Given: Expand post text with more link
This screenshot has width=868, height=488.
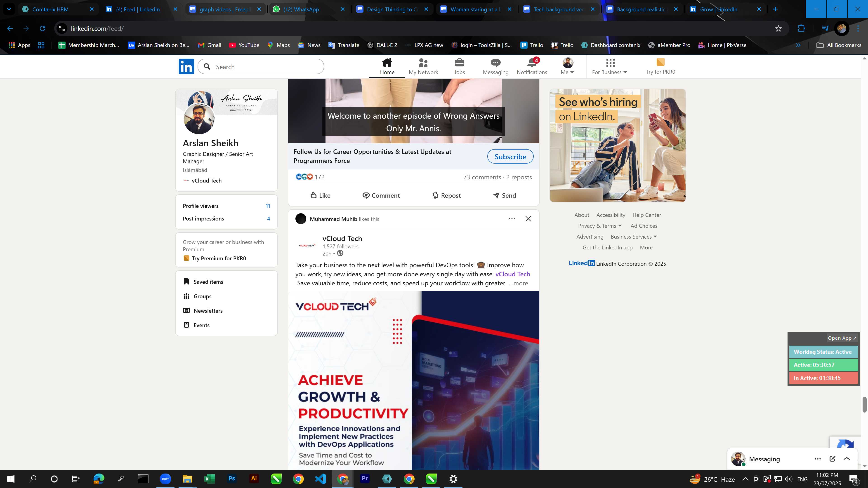Looking at the screenshot, I should 519,284.
